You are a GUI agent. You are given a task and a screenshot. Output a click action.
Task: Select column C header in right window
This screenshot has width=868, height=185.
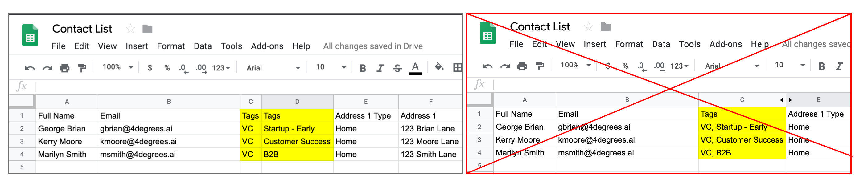pyautogui.click(x=742, y=100)
